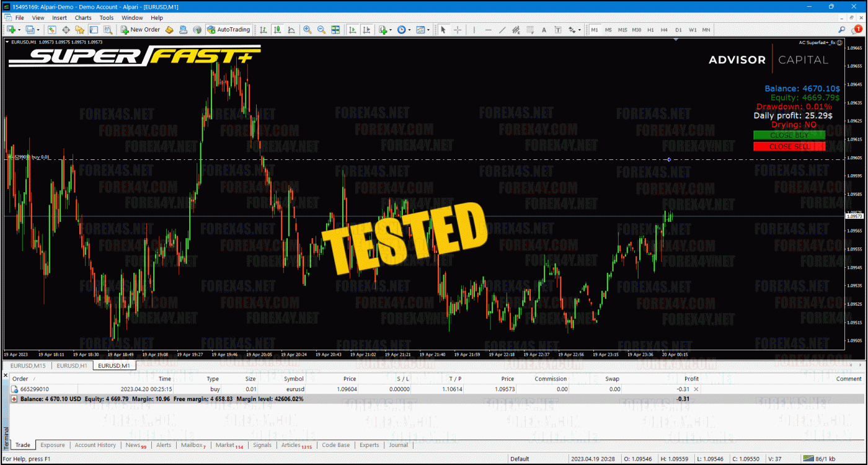The height and width of the screenshot is (465, 868).
Task: Click the green CLOSE BUY button
Action: 789,135
